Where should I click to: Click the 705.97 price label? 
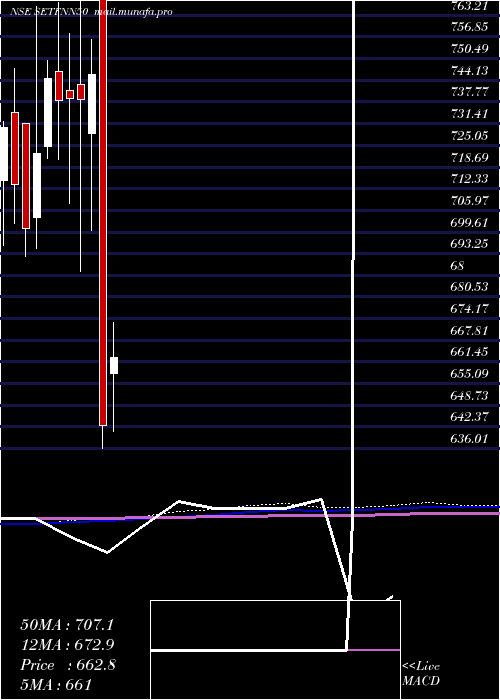(469, 200)
